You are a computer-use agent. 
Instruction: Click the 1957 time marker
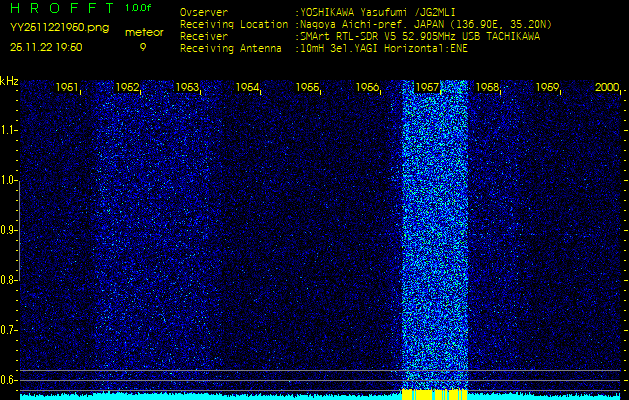[428, 87]
